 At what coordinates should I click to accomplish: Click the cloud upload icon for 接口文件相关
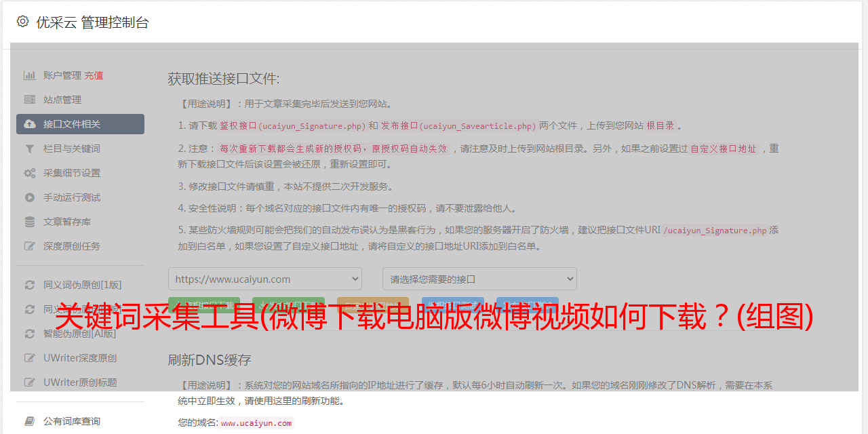click(30, 124)
